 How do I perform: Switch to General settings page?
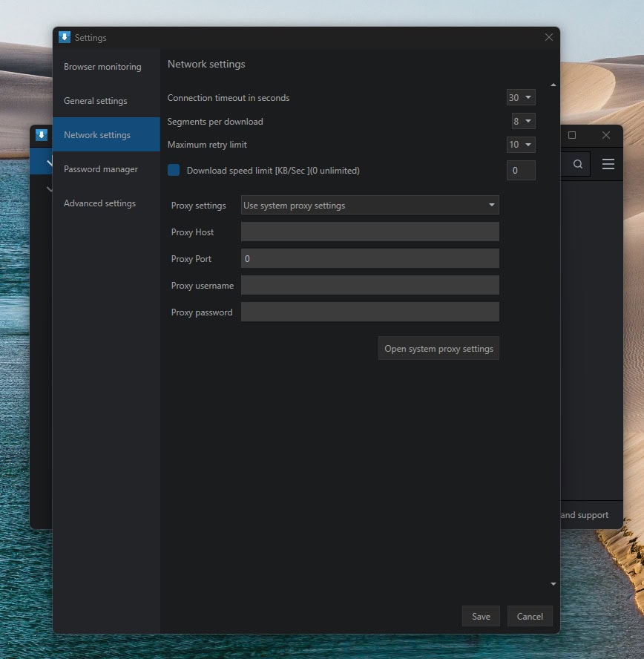[106, 100]
